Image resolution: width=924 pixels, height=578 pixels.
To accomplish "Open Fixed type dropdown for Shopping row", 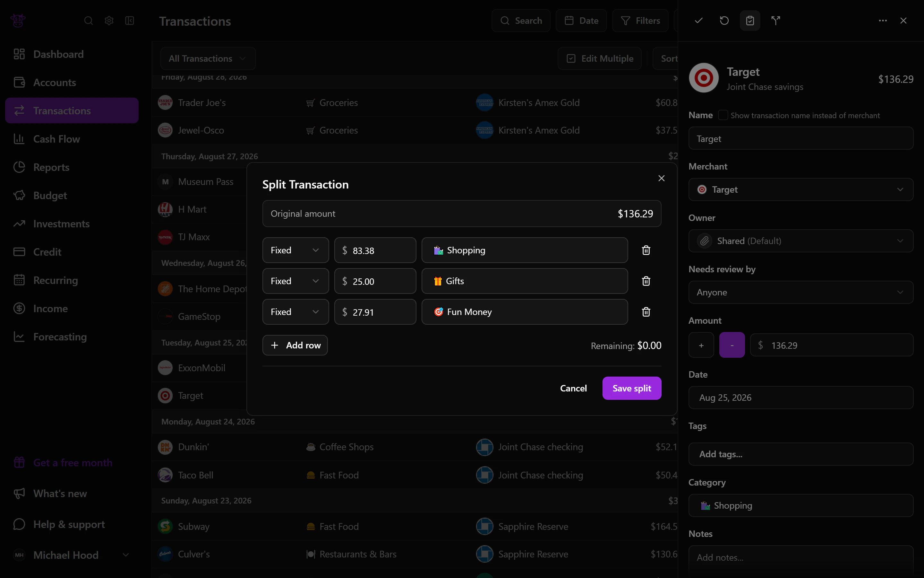I will [295, 250].
